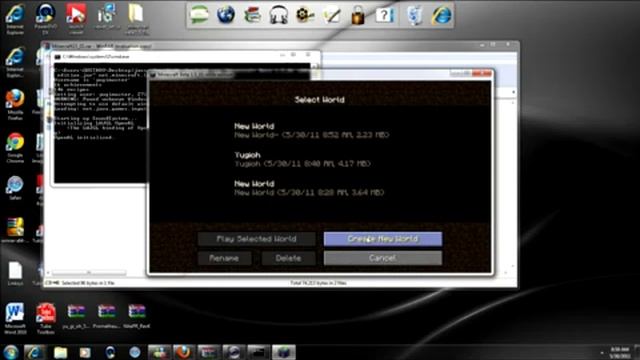This screenshot has height=360, width=640.
Task: Open the green chat bubble dock icon
Action: coord(199,15)
